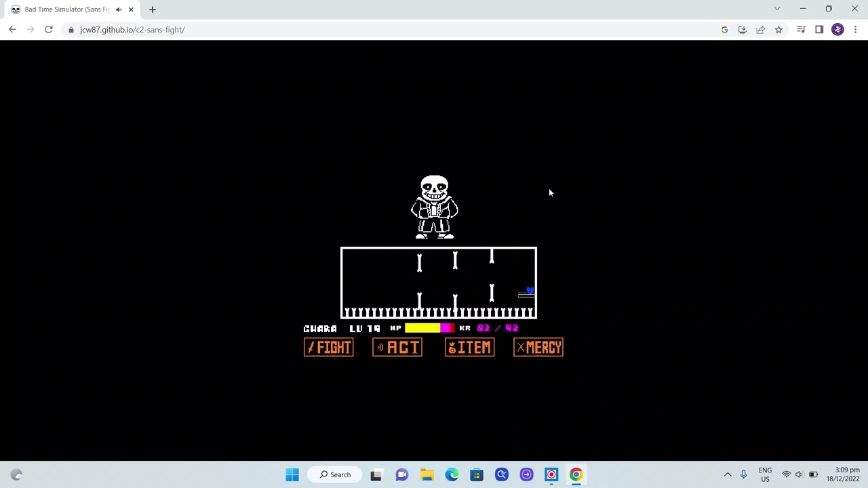Bookmark this tab with the star icon
This screenshot has width=868, height=488.
point(778,30)
